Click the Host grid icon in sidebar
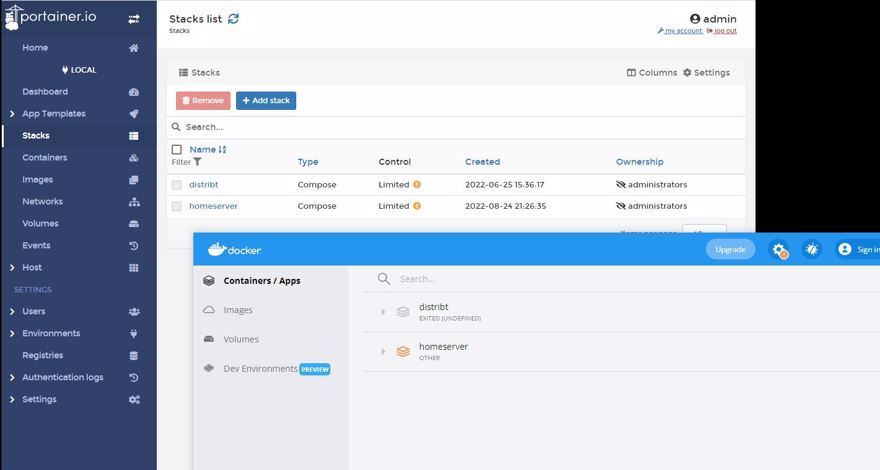The height and width of the screenshot is (470, 880). (134, 268)
